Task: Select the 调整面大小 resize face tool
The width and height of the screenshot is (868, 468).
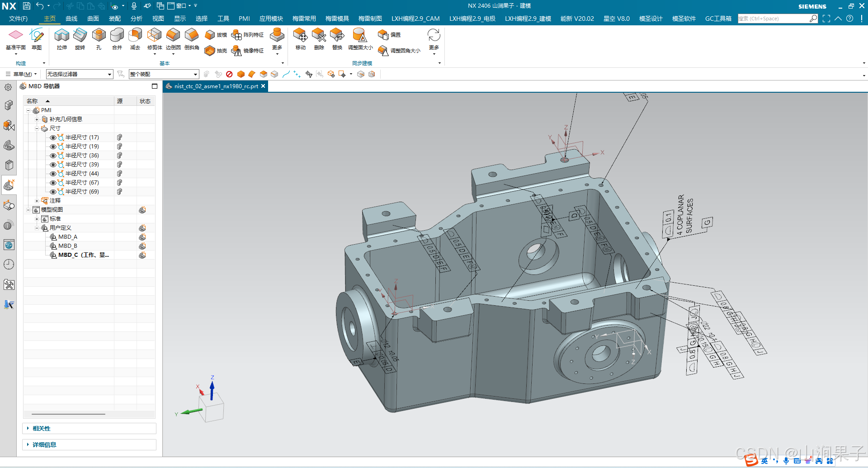Action: (x=360, y=40)
